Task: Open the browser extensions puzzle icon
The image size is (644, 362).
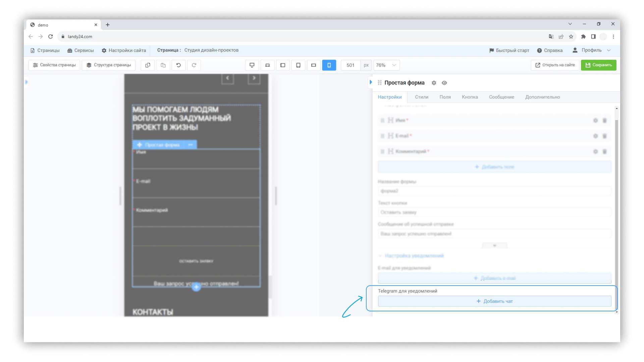Action: (x=583, y=37)
